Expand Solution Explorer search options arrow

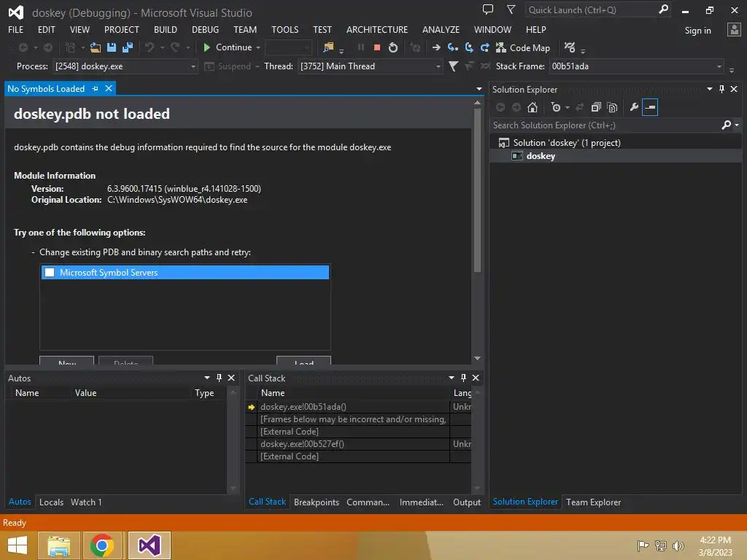click(x=737, y=125)
